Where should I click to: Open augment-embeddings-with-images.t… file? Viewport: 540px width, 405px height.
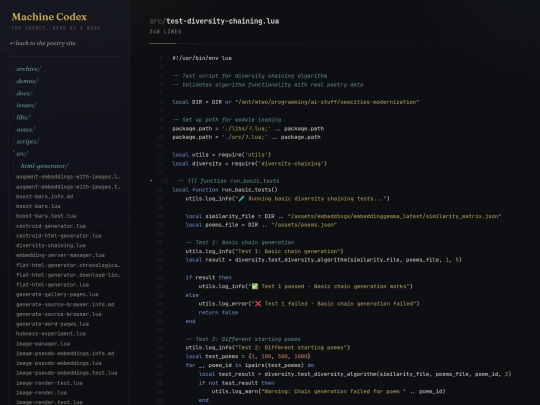pos(68,187)
